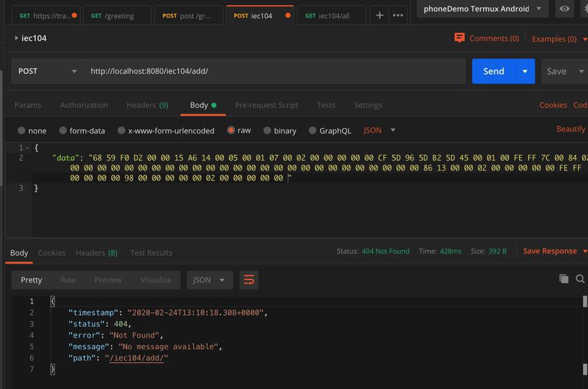The width and height of the screenshot is (588, 389).
Task: Open the Tests tab
Action: pos(326,105)
